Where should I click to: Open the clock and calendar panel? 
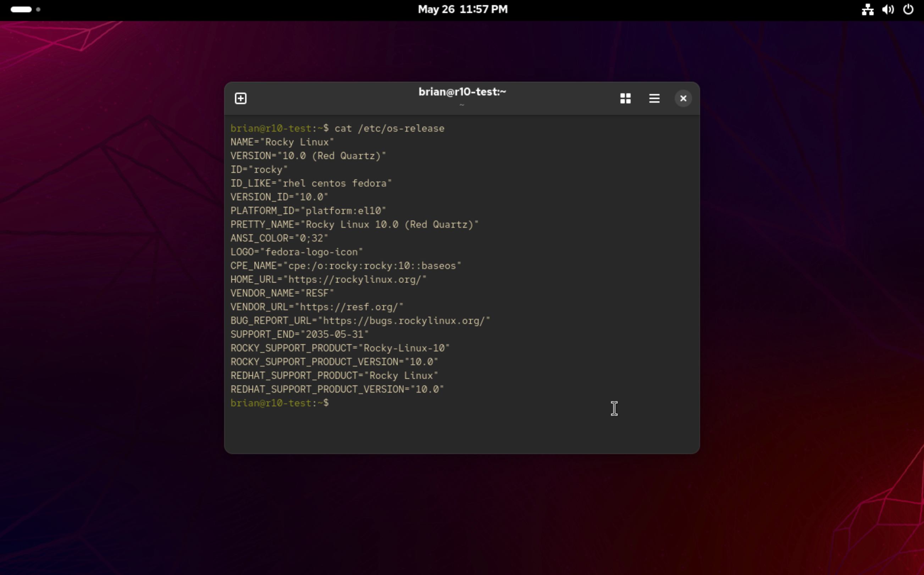click(463, 10)
